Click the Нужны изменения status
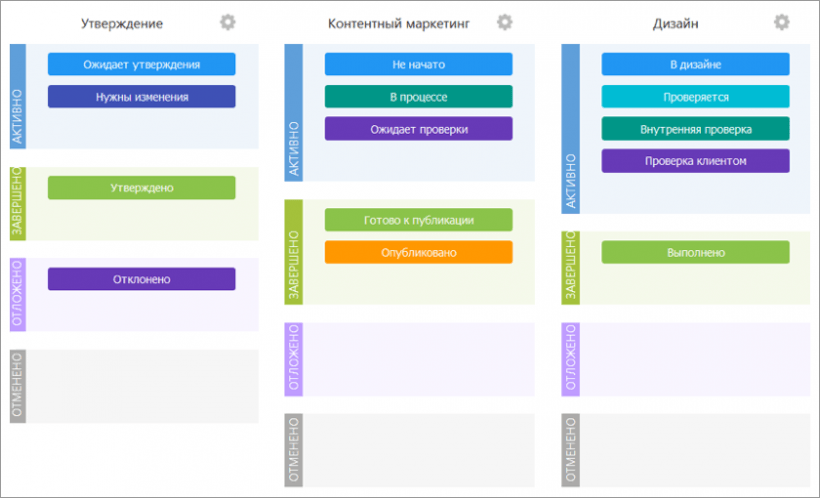The image size is (820, 498). coord(141,97)
